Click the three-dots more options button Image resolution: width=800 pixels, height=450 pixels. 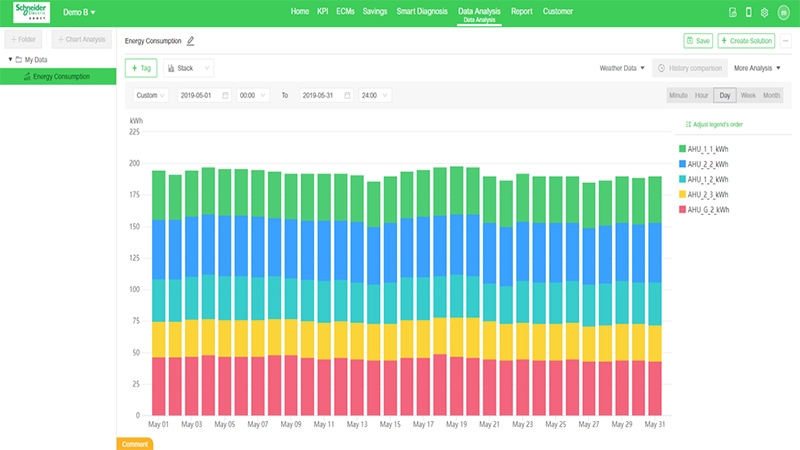click(786, 41)
